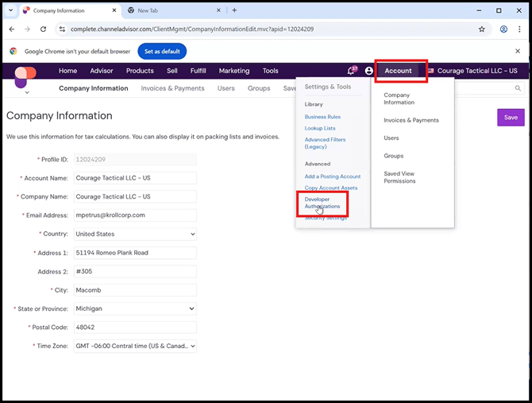Click the search magnifier icon
Viewport: 532px width, 403px height.
click(x=518, y=88)
